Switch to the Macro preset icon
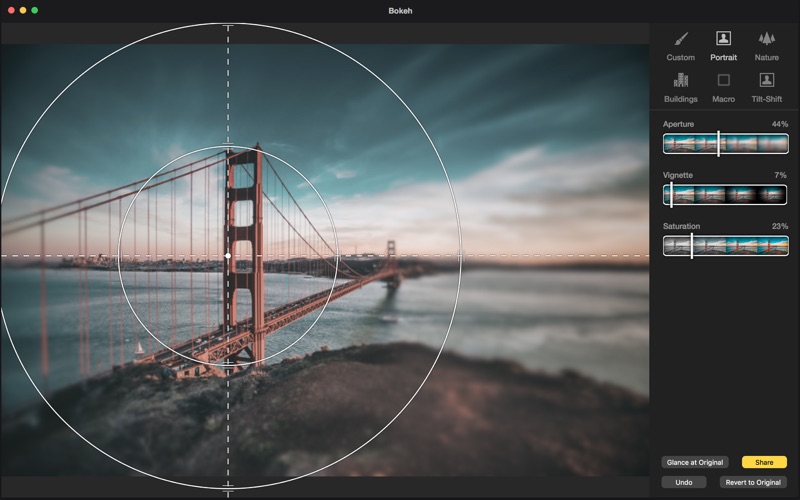 pos(723,80)
